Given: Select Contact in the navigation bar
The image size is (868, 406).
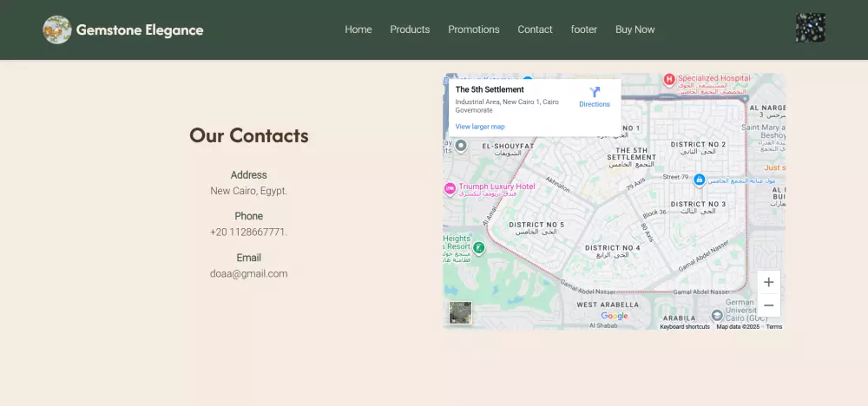Looking at the screenshot, I should click(535, 29).
